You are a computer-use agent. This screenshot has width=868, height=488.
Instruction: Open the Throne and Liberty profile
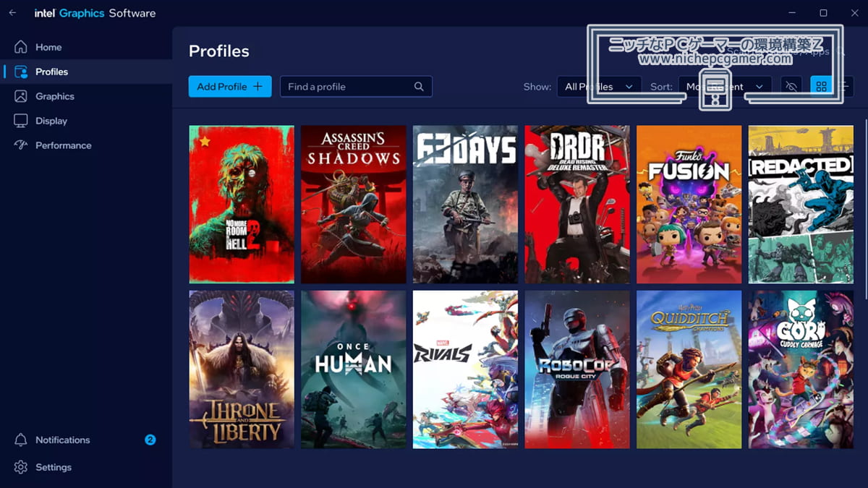[x=242, y=369]
